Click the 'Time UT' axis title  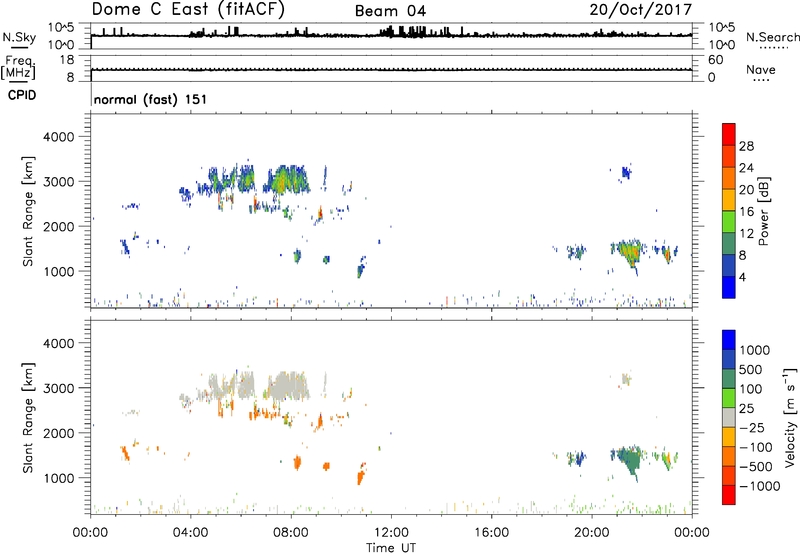click(x=391, y=547)
